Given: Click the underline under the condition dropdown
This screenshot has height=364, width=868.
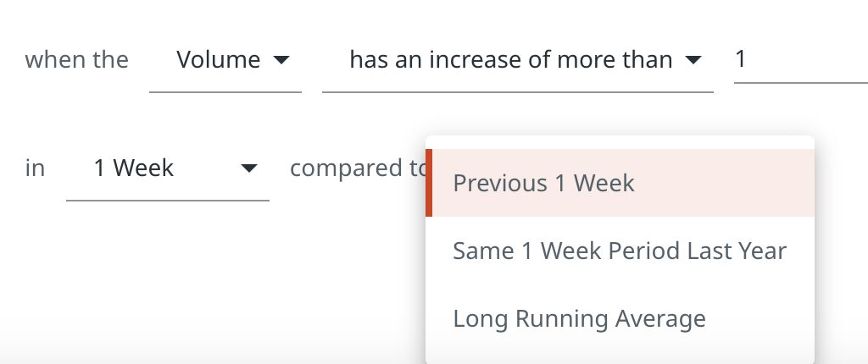Looking at the screenshot, I should click(x=516, y=91).
